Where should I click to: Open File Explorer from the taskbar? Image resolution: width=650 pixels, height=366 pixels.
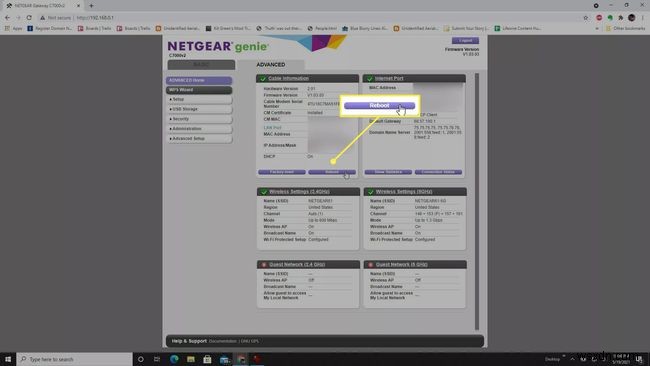[191, 359]
